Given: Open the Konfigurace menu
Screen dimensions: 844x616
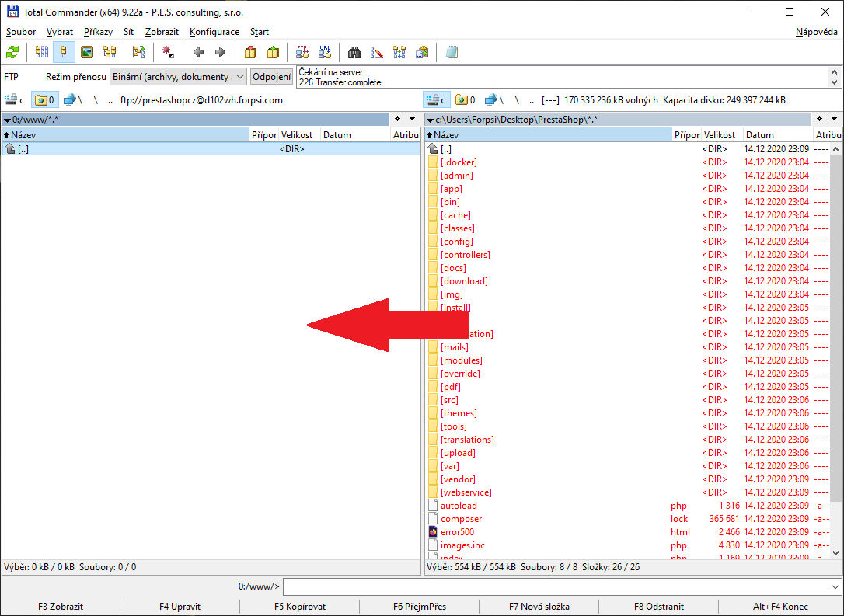Looking at the screenshot, I should [214, 32].
